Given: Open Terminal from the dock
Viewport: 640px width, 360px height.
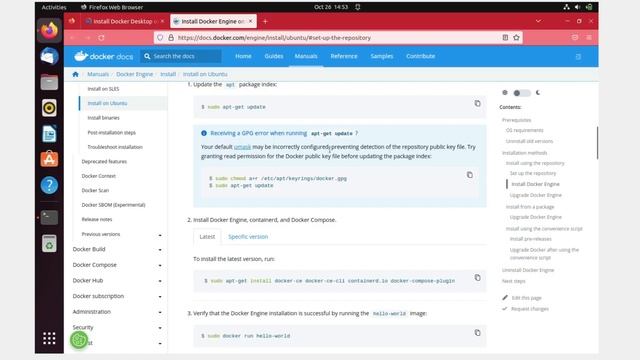Looking at the screenshot, I should point(49,218).
